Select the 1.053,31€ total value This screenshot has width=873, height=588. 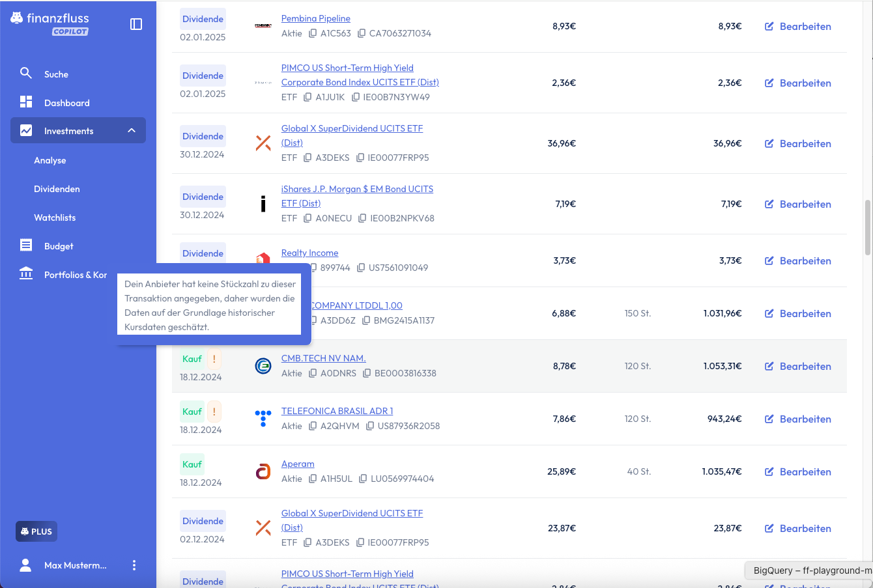point(723,366)
